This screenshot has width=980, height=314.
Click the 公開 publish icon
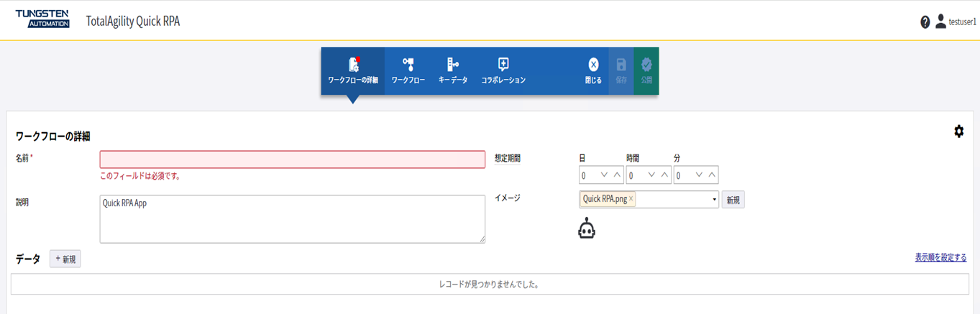coord(646,70)
